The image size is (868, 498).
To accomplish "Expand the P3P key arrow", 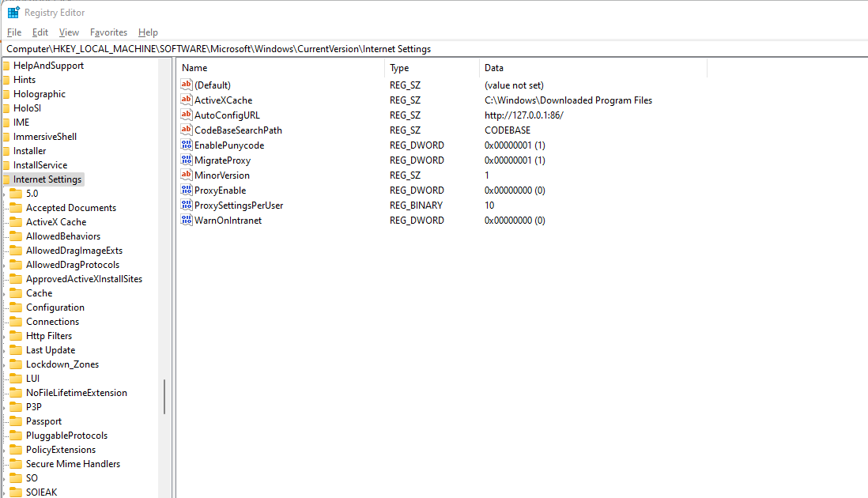I will [5, 407].
